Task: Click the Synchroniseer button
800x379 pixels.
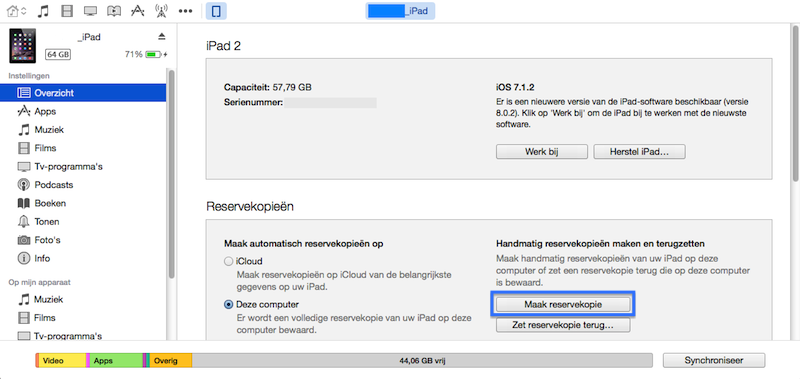Action: click(x=714, y=360)
